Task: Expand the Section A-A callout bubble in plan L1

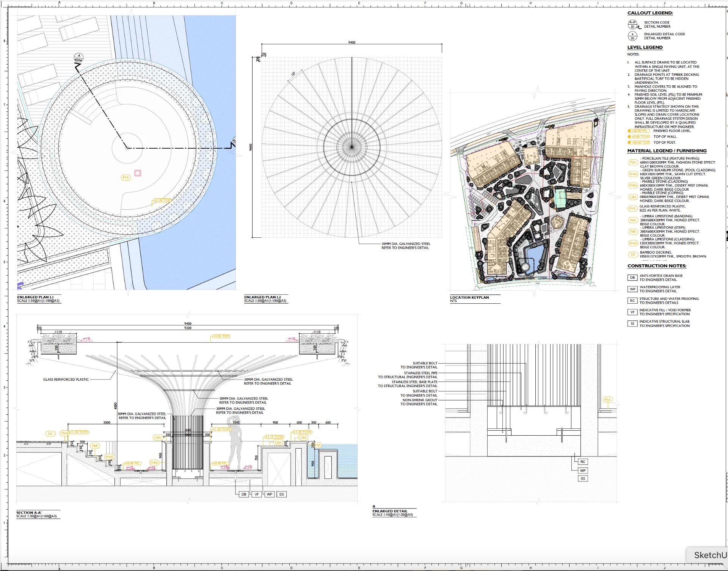Action: [x=78, y=57]
